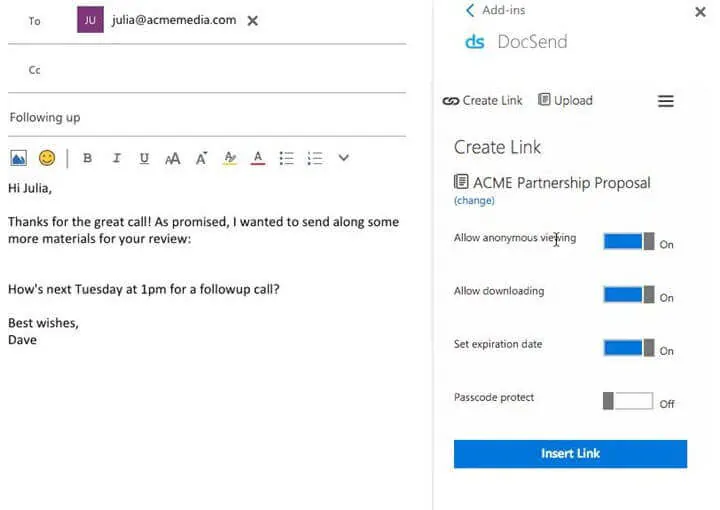Click the "ACME Partnership Proposal" document title

[562, 183]
